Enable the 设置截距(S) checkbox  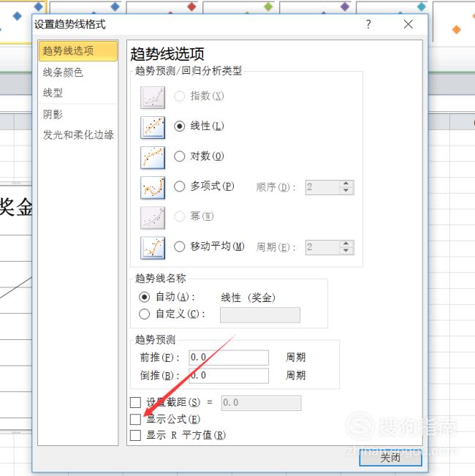point(135,403)
